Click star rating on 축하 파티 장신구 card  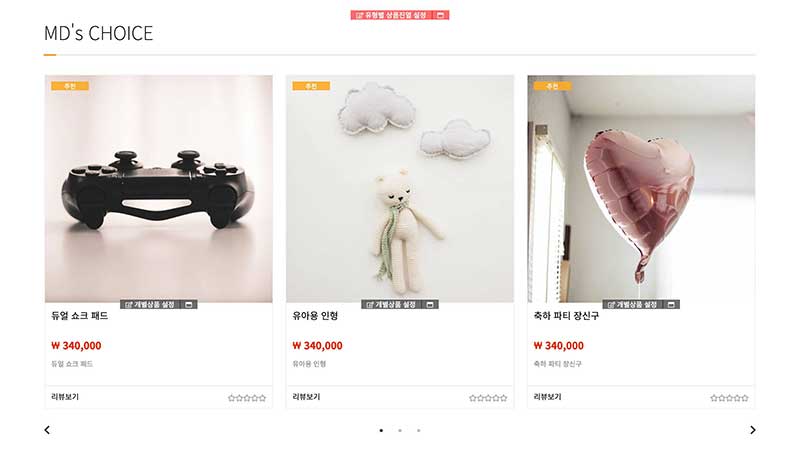coord(730,398)
